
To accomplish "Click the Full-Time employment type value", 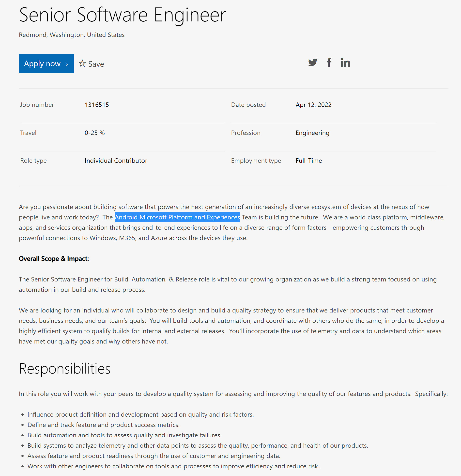I will click(309, 161).
